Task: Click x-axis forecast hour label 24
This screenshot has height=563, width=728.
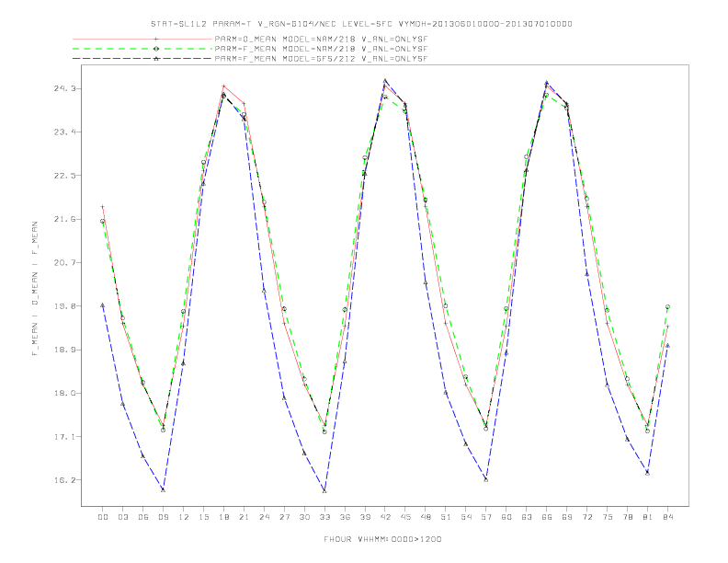Action: (264, 517)
